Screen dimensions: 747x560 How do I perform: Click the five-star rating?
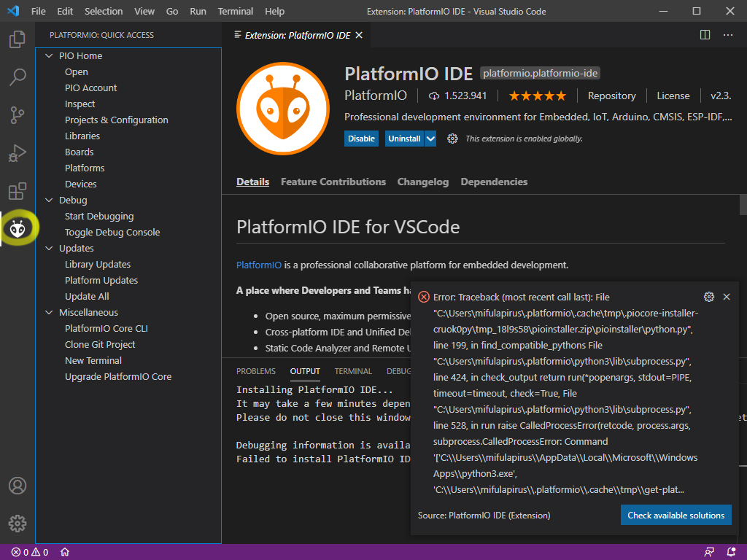pyautogui.click(x=538, y=96)
